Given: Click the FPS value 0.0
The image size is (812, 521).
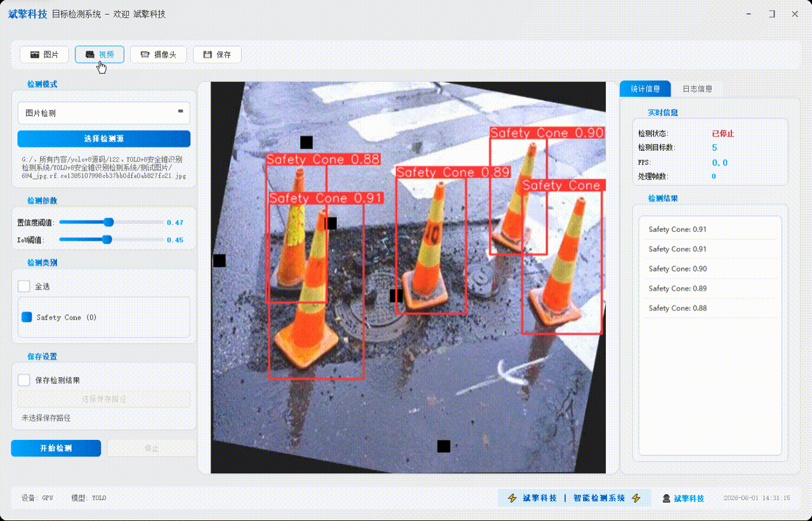Looking at the screenshot, I should tap(719, 163).
